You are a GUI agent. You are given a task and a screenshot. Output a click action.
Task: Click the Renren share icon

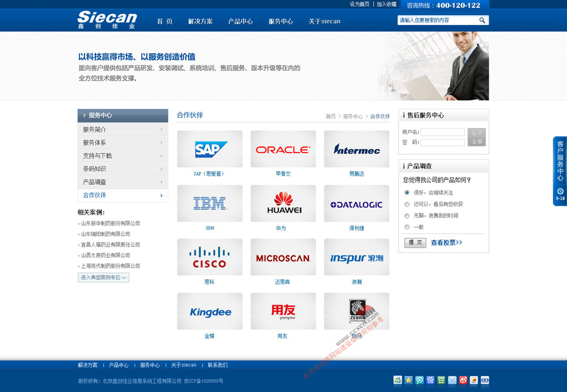pyautogui.click(x=485, y=380)
